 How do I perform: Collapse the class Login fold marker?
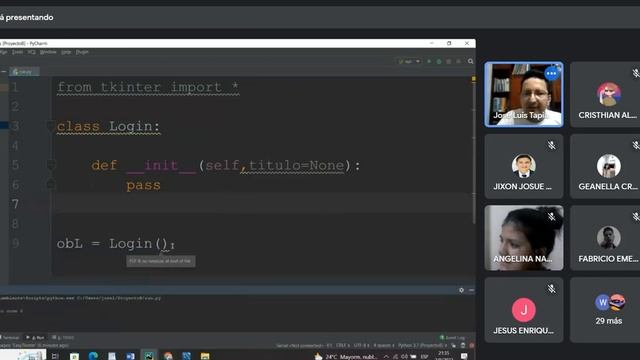pos(51,126)
